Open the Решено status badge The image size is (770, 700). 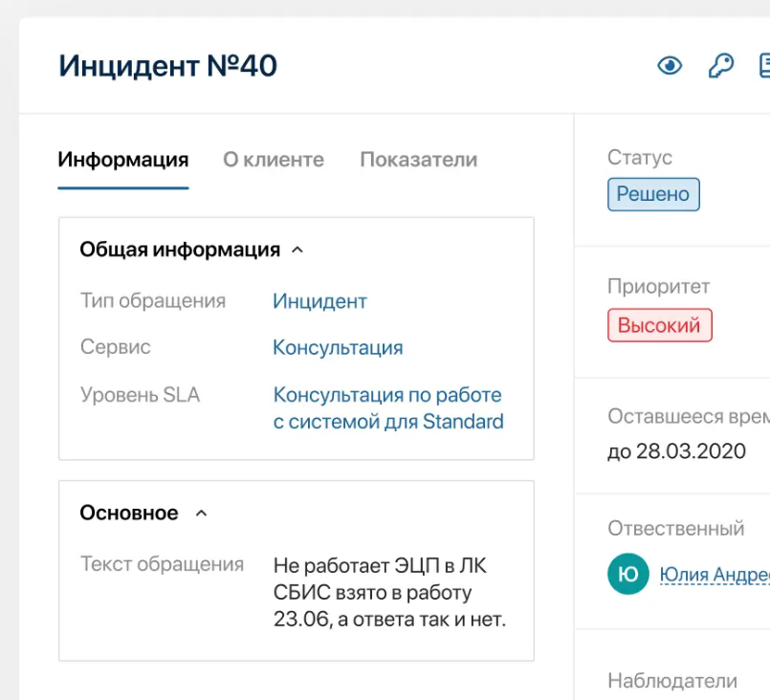[x=653, y=194]
